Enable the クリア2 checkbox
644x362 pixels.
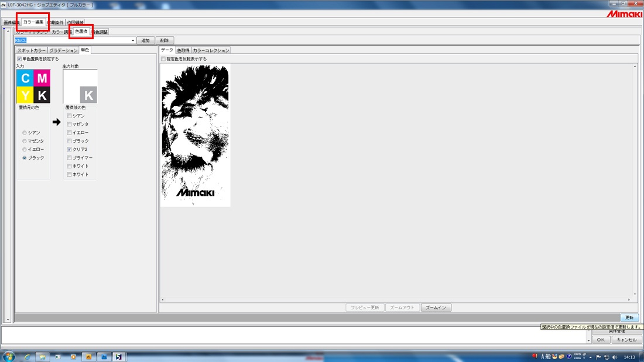click(x=69, y=149)
